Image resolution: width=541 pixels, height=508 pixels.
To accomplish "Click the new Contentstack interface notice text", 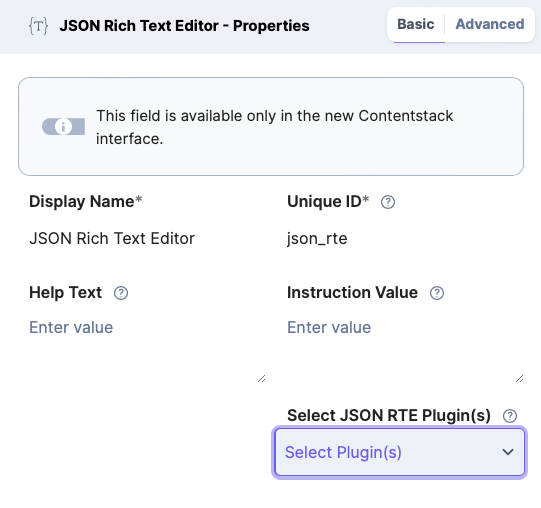I will click(x=275, y=127).
